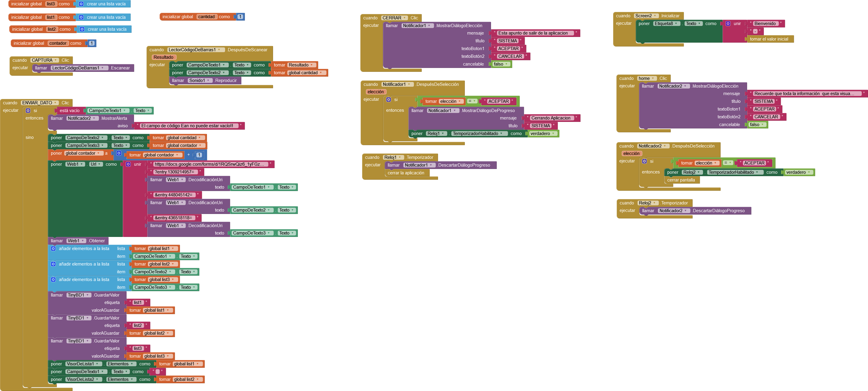Click the gear icon on Web1 Url 'unir' block
The image size is (868, 391).
pos(128,164)
